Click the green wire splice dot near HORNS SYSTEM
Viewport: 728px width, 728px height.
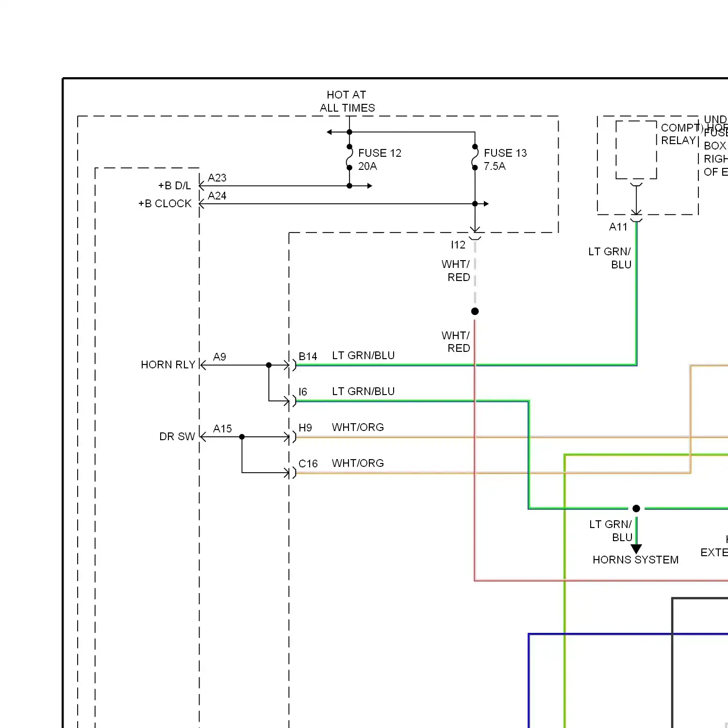click(x=636, y=508)
